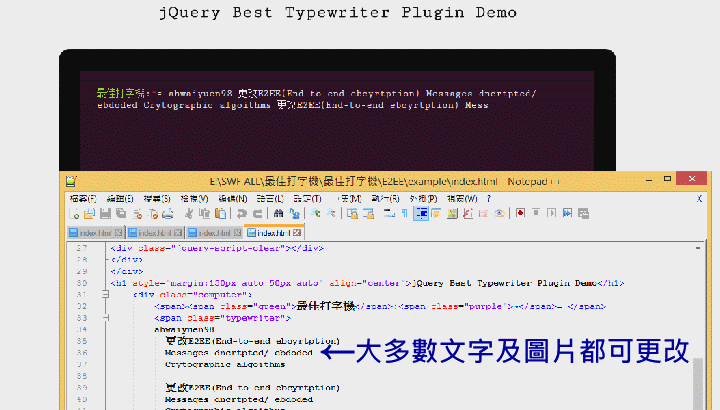Click 'span class="typewriter"' on line 33
The width and height of the screenshot is (720, 410).
point(223,318)
